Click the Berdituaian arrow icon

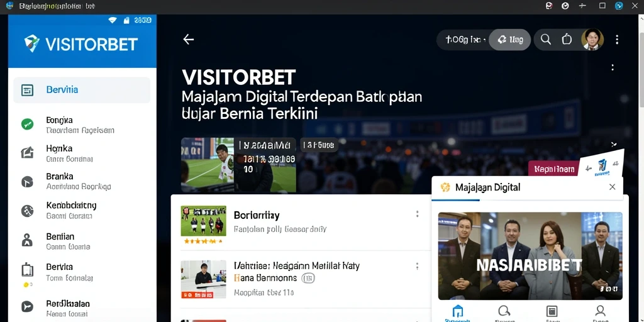(x=27, y=306)
